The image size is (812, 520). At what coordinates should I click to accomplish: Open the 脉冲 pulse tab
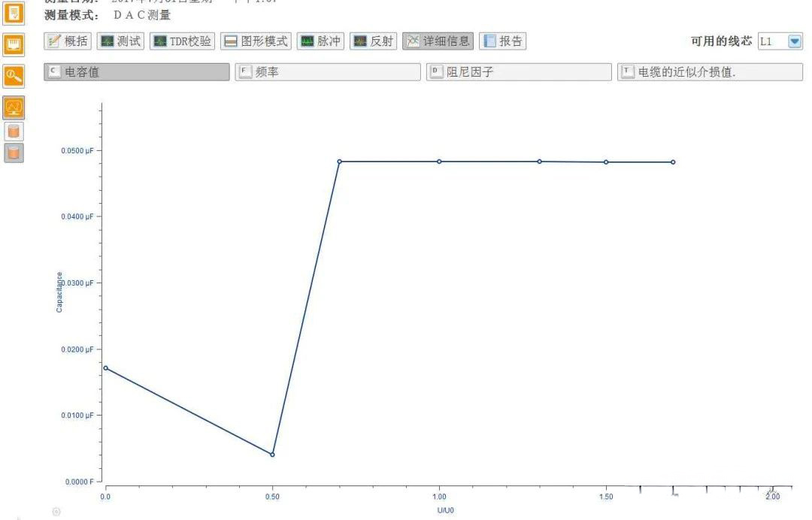coord(320,41)
